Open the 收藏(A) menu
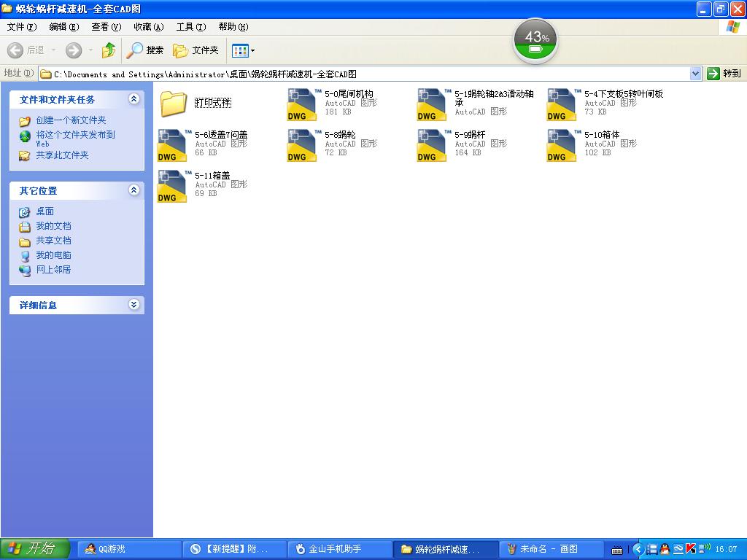 pyautogui.click(x=149, y=27)
